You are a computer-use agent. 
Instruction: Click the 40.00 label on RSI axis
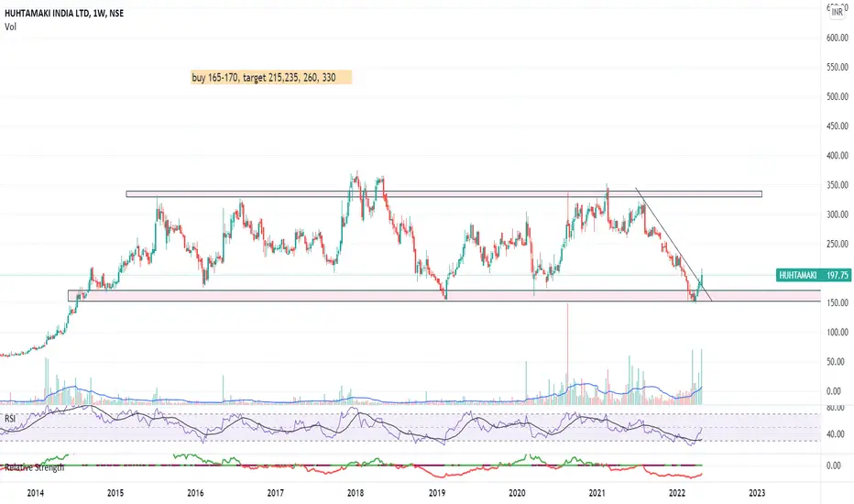pyautogui.click(x=836, y=434)
